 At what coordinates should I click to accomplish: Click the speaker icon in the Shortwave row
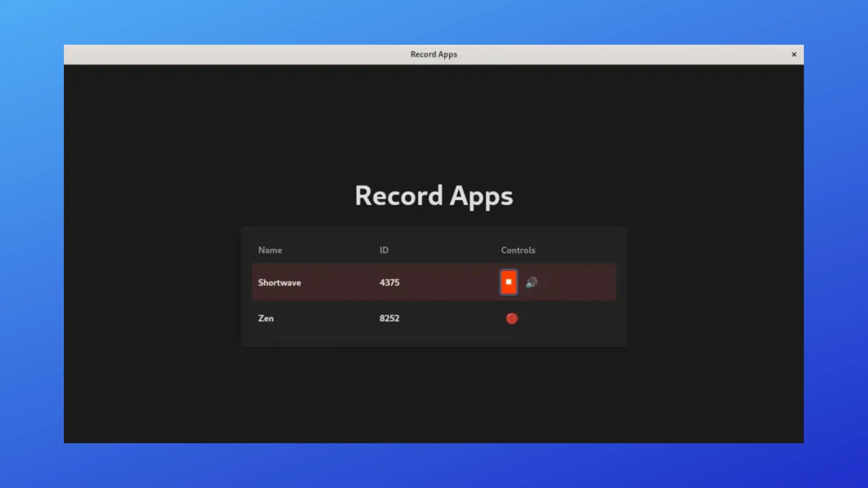[x=531, y=282]
